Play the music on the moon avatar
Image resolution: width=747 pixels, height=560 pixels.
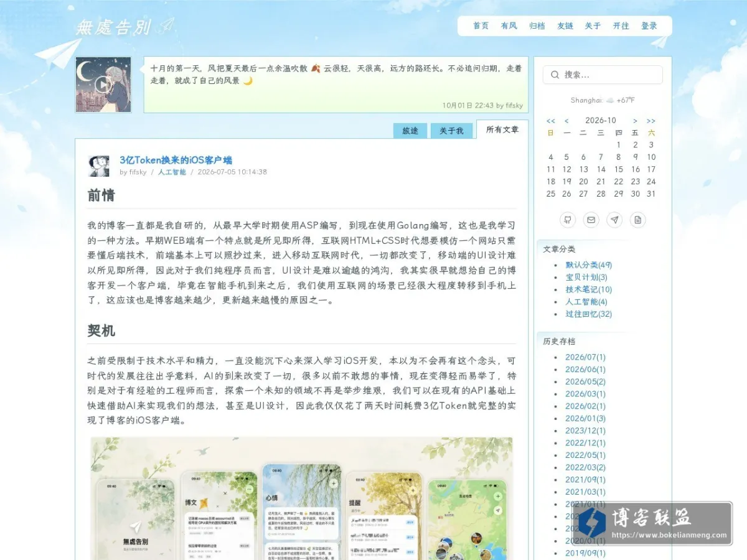(103, 85)
